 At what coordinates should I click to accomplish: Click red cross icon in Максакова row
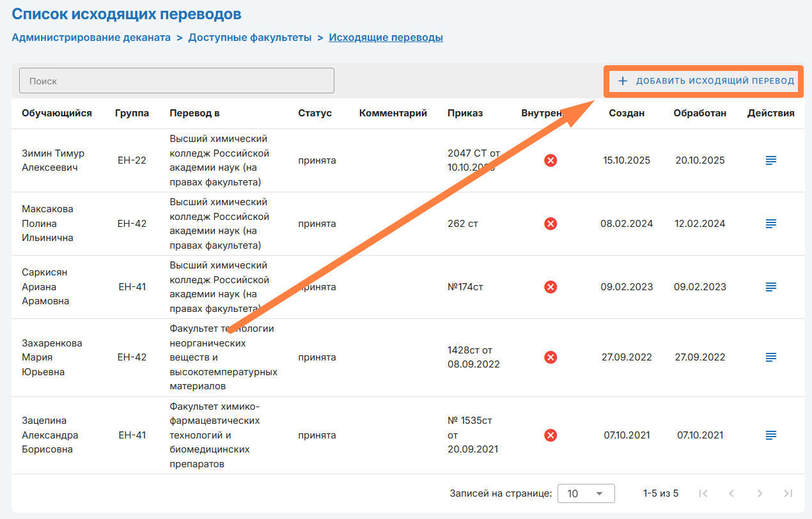550,224
